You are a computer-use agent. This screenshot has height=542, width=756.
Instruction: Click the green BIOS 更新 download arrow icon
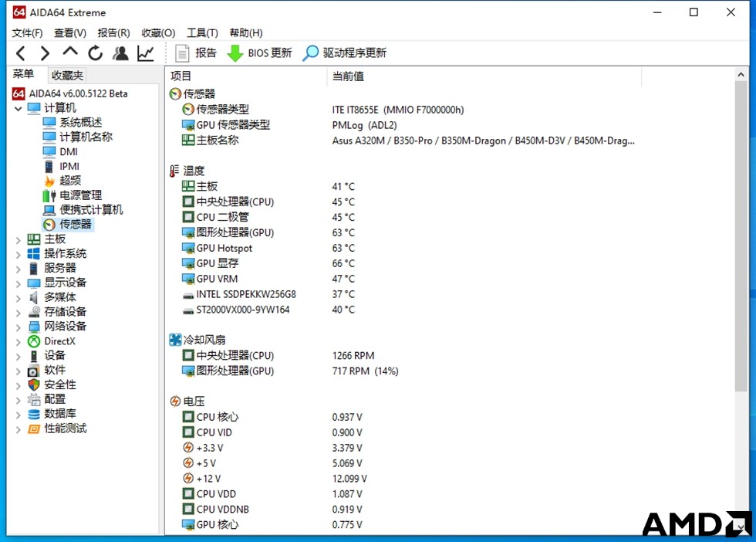(x=235, y=53)
